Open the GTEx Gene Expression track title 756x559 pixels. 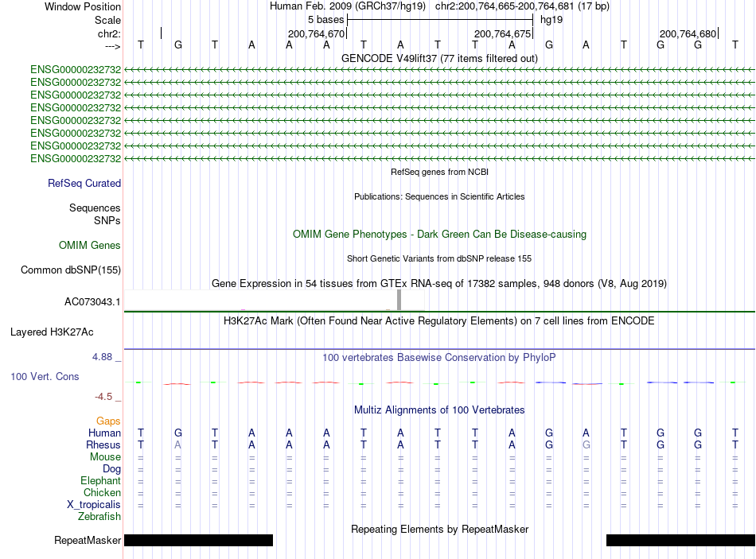[439, 283]
